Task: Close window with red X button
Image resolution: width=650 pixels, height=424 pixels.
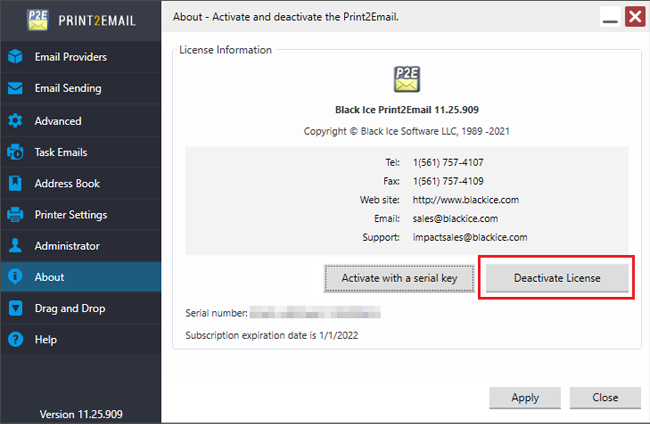Action: pyautogui.click(x=635, y=17)
